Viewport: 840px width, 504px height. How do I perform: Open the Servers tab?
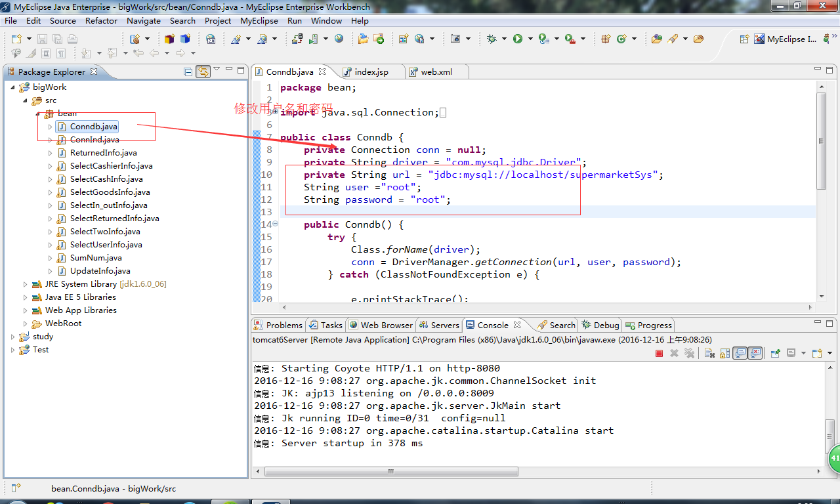coord(439,325)
